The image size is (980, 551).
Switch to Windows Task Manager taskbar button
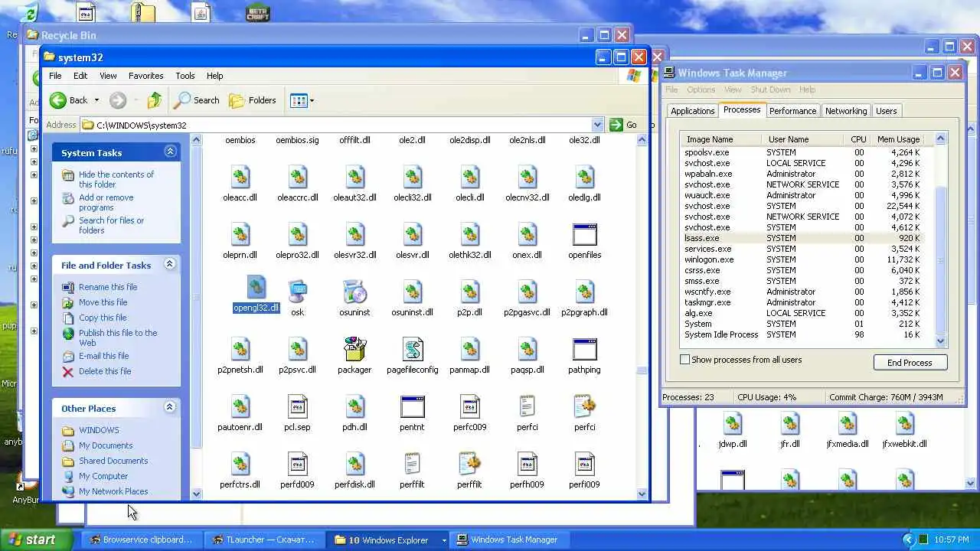click(x=509, y=540)
